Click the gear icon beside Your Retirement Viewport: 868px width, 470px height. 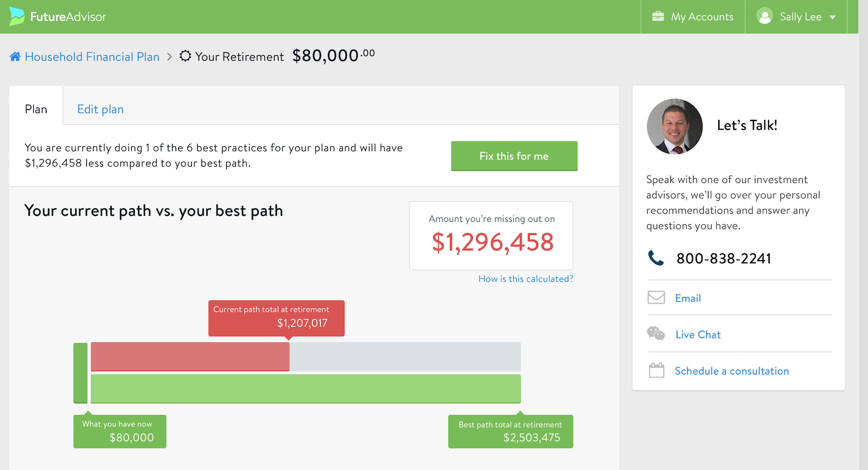click(185, 56)
